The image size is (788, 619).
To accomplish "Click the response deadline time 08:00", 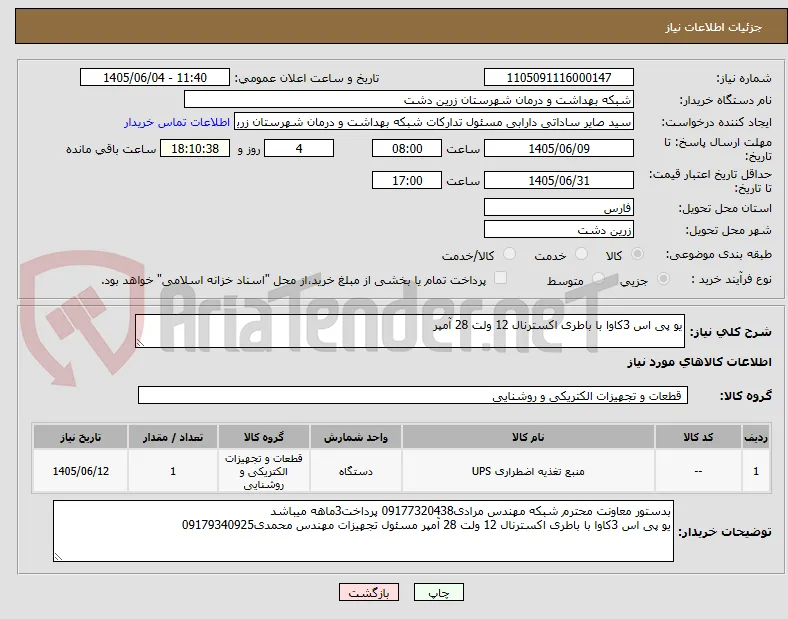I will coord(407,148).
